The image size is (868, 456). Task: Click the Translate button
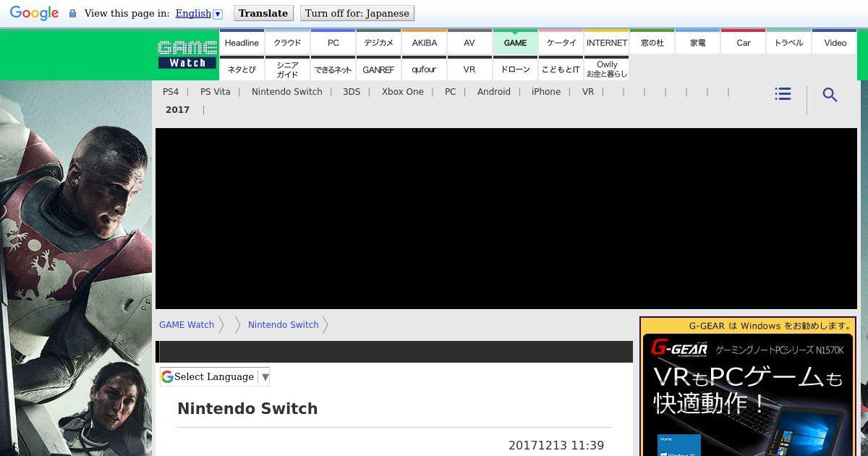263,13
